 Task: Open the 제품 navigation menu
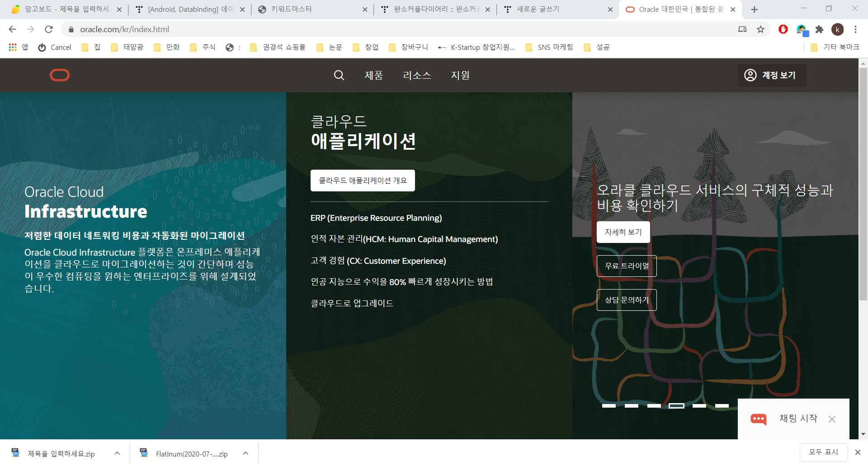[x=374, y=75]
